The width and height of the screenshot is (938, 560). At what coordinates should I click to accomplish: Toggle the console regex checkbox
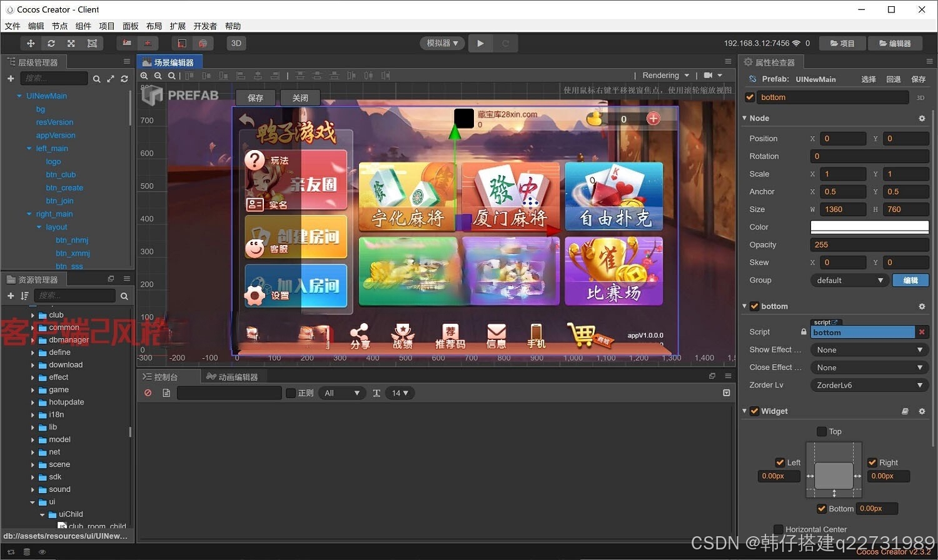point(291,393)
